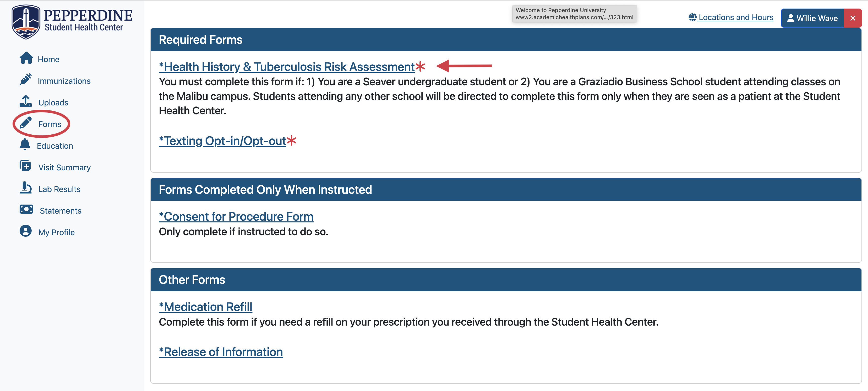This screenshot has height=391, width=868.
Task: Open the Consent for Procedure Form
Action: 236,217
